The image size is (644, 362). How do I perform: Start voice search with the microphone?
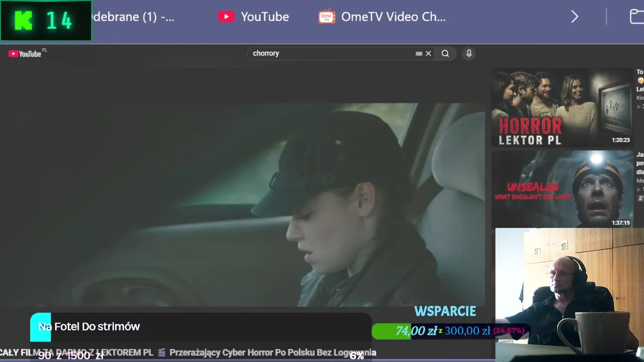[x=469, y=53]
